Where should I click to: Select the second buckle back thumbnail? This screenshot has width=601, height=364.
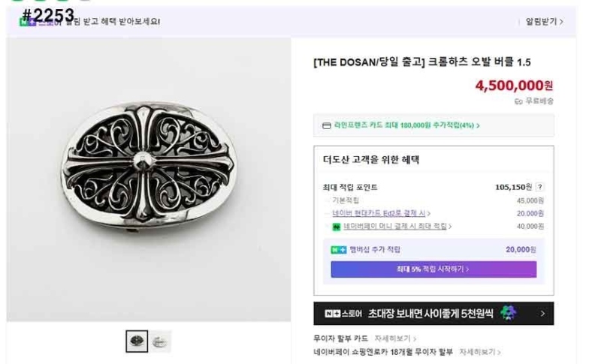pyautogui.click(x=159, y=341)
